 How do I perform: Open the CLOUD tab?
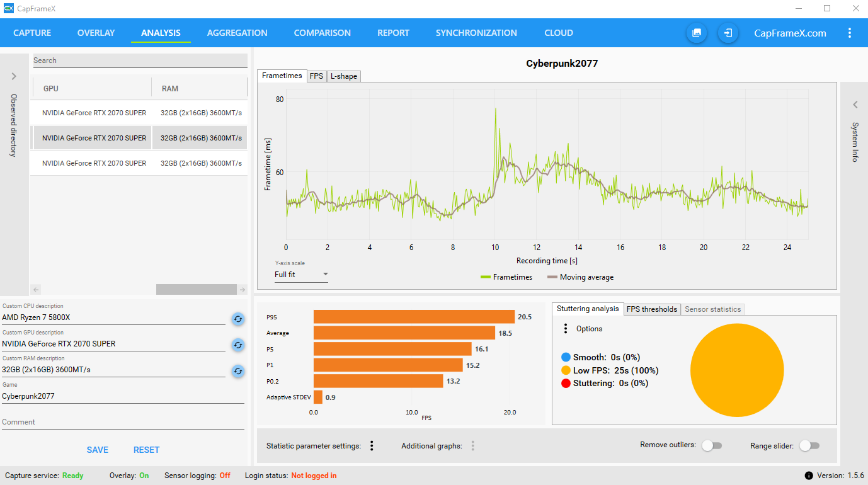tap(559, 33)
